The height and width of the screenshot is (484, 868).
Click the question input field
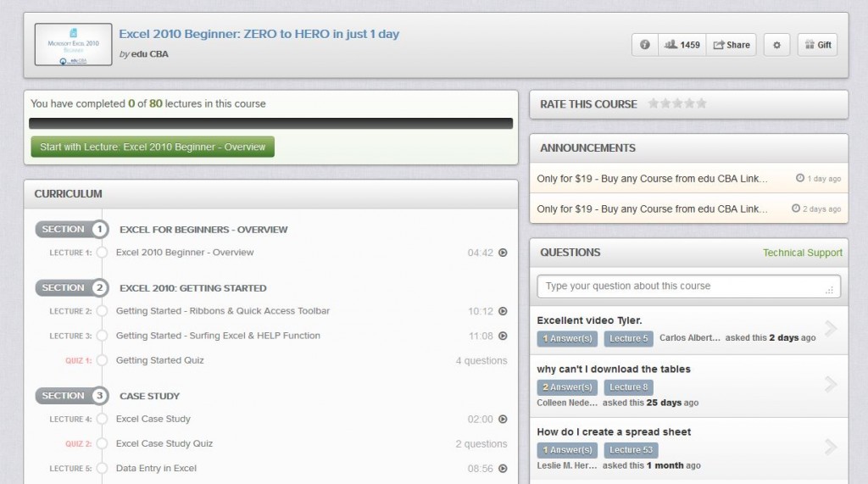coord(688,287)
